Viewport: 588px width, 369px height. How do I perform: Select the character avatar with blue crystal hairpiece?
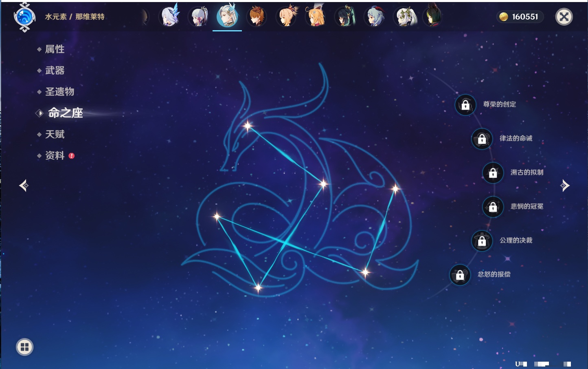[170, 16]
